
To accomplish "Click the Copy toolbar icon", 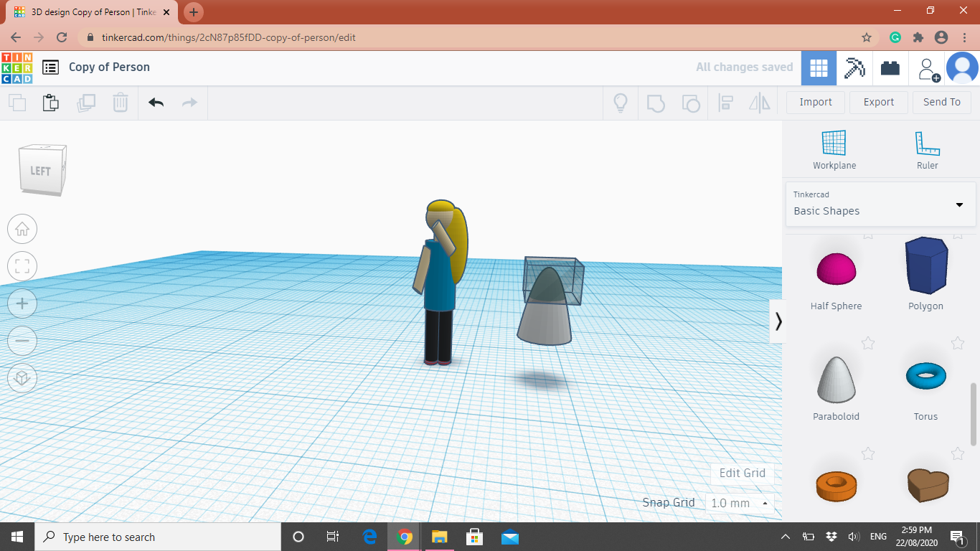I will tap(17, 103).
